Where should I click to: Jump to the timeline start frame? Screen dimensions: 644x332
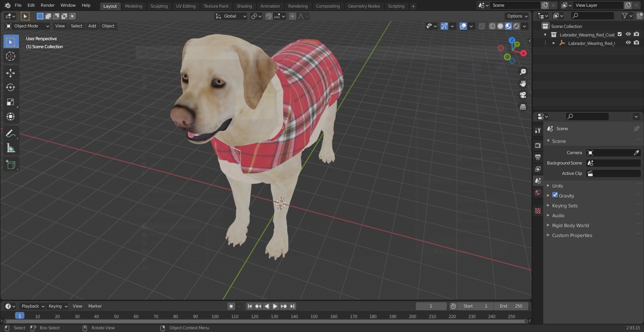coord(250,306)
